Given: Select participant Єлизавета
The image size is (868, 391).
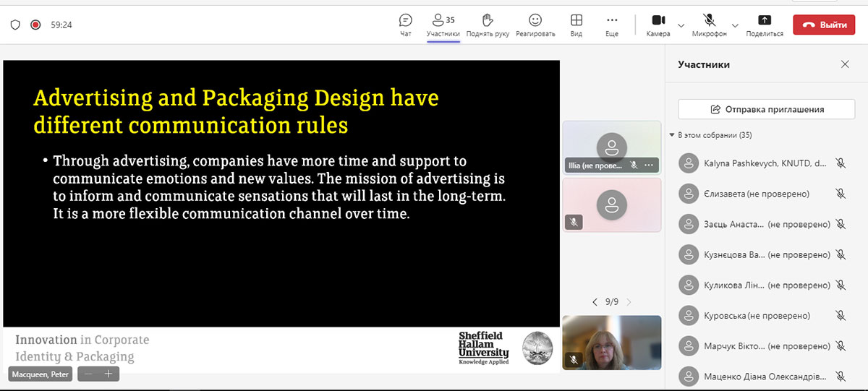Looking at the screenshot, I should tap(765, 194).
